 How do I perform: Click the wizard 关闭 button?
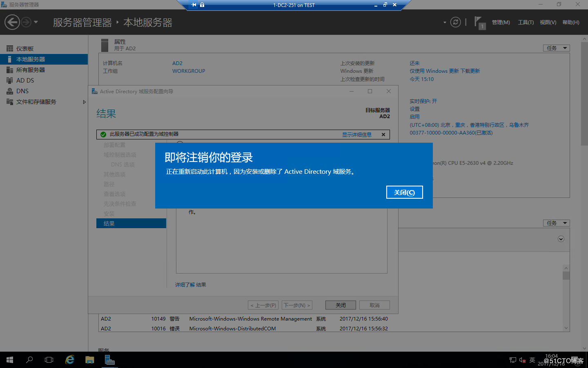pyautogui.click(x=341, y=305)
